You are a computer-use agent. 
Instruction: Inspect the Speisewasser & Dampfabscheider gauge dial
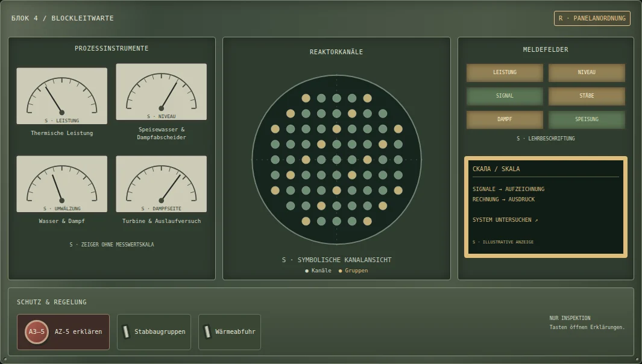coord(162,92)
